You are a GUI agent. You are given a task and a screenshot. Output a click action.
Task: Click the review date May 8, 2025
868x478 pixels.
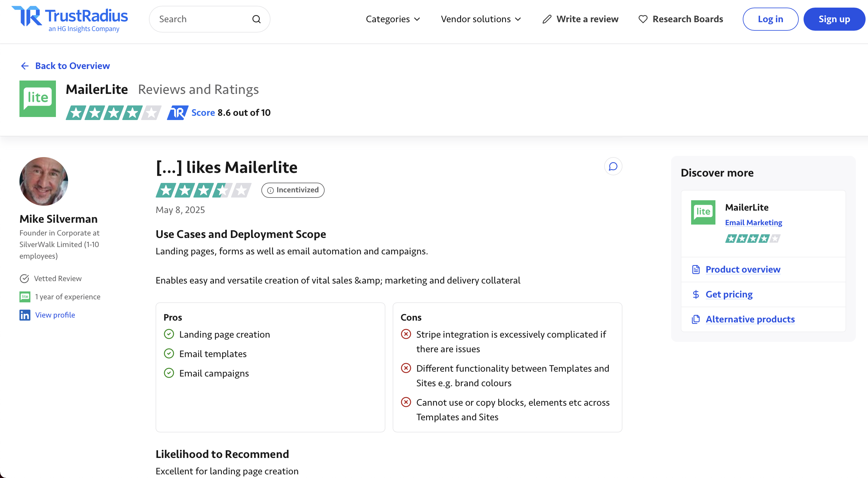point(180,210)
